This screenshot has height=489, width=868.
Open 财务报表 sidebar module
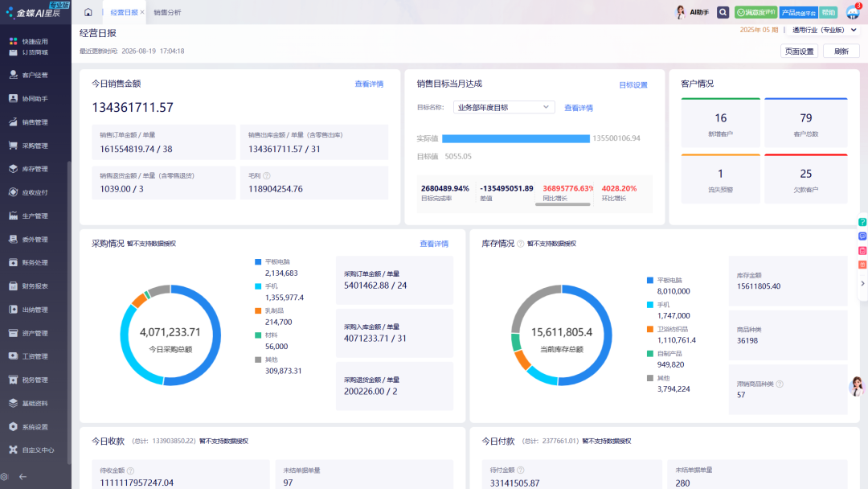30,286
